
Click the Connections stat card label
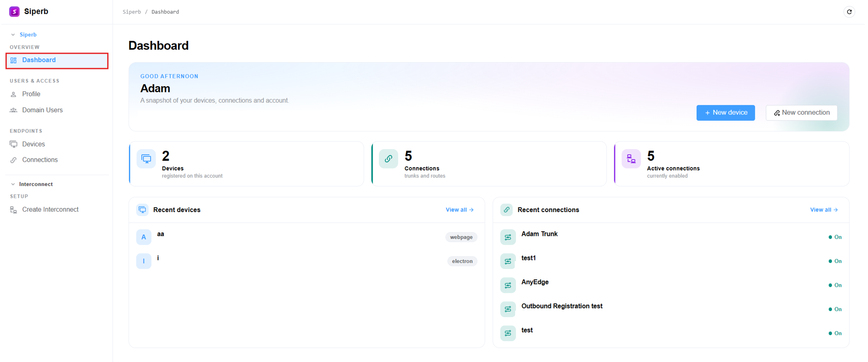[x=422, y=169]
